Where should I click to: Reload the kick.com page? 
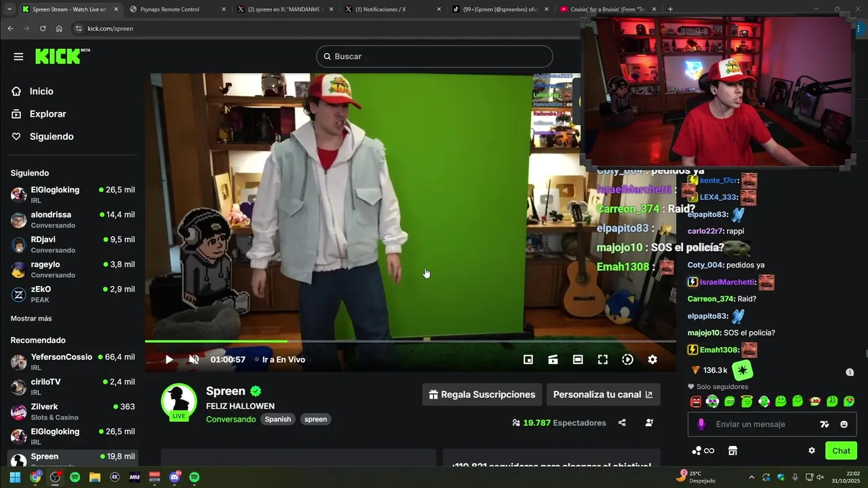click(x=43, y=28)
